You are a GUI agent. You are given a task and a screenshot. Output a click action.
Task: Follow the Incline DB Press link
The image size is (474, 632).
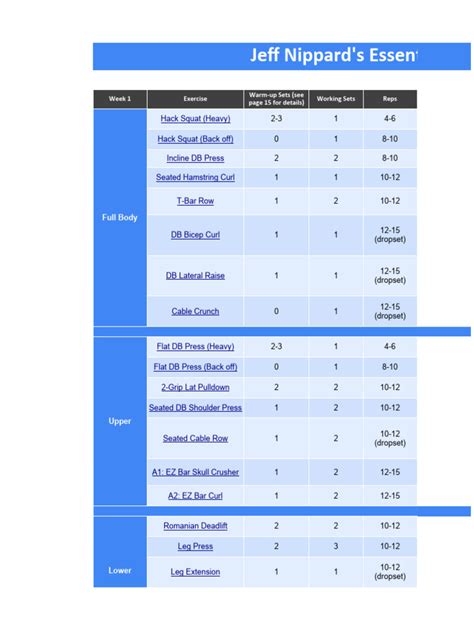(195, 158)
